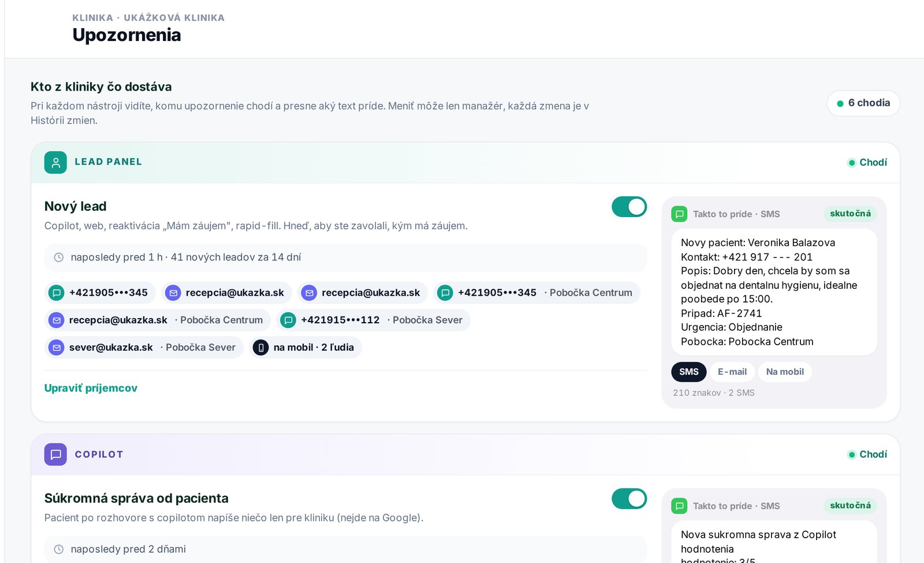Screen dimensions: 924x563
Task: Click the green SMS icon in Súkromná správa preview header
Action: [x=680, y=506]
